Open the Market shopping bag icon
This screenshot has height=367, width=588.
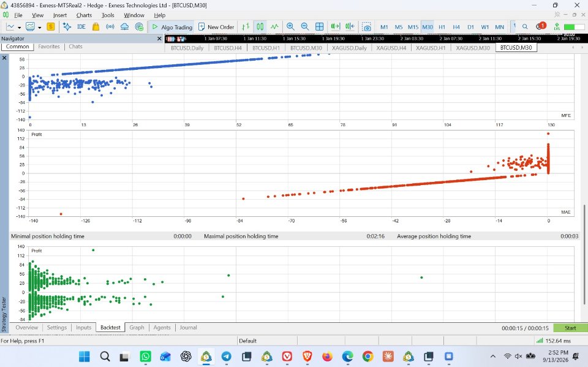coord(96,26)
